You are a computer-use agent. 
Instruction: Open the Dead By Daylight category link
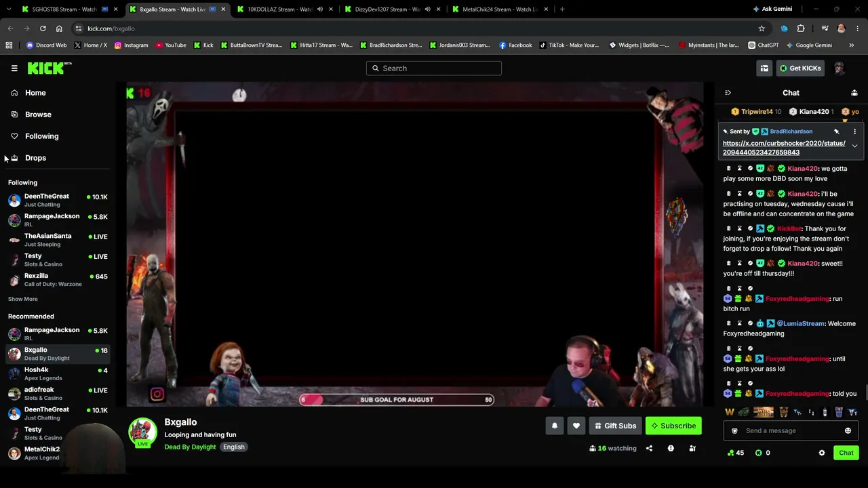pyautogui.click(x=190, y=447)
